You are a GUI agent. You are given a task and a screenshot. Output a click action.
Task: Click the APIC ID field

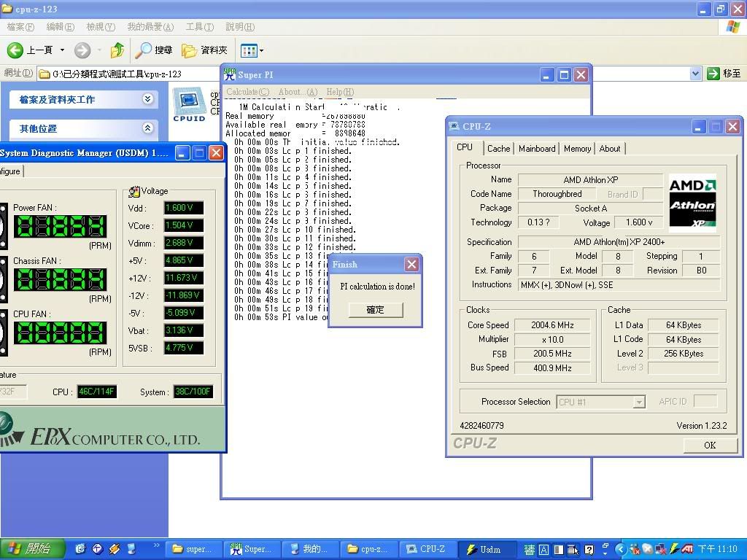click(705, 402)
